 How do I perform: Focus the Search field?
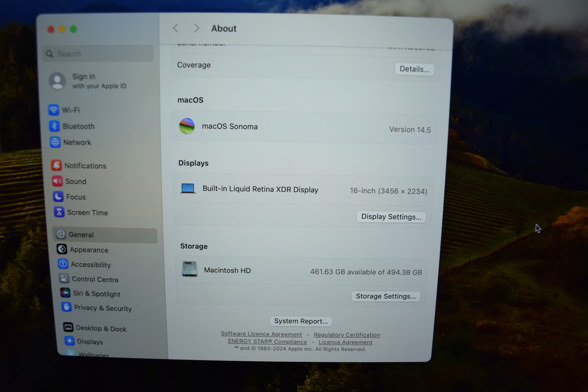(98, 54)
